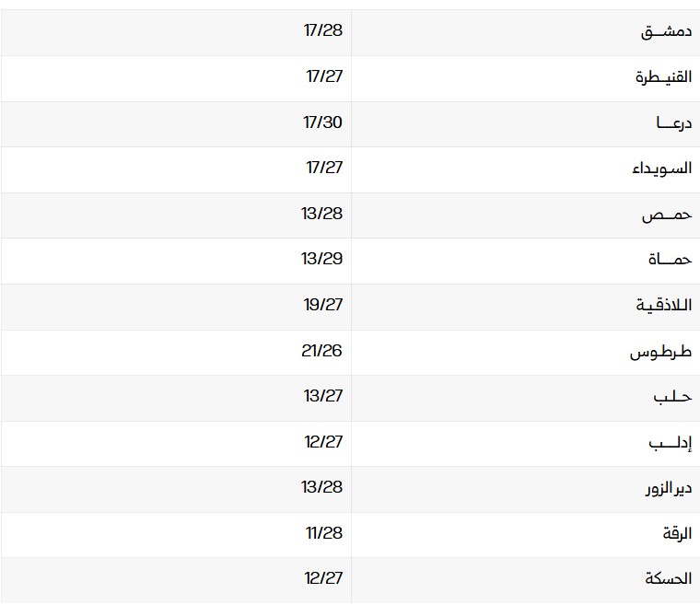Select the القنيطرة city name cell

tap(663, 77)
